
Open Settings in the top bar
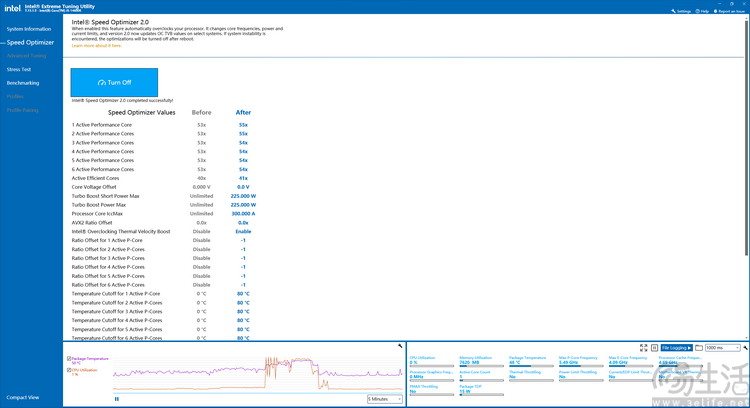point(681,11)
